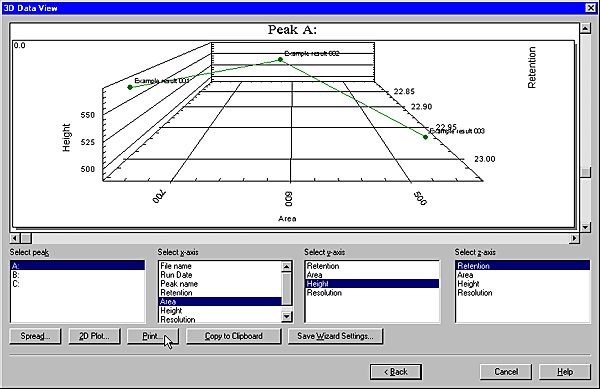Go Back to the previous wizard step
This screenshot has width=600, height=389.
click(396, 372)
